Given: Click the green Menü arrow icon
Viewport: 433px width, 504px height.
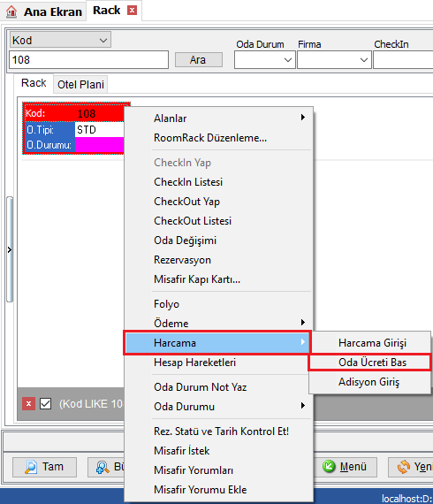Looking at the screenshot, I should (329, 466).
